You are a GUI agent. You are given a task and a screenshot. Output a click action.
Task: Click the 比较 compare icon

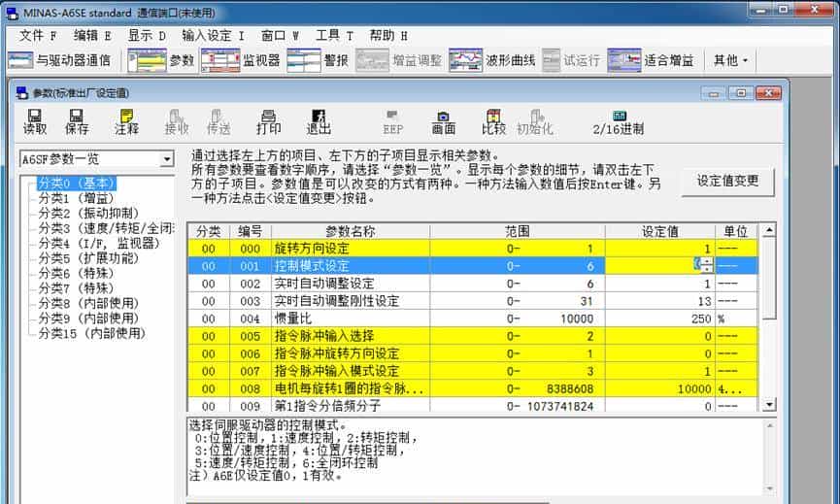[x=493, y=122]
